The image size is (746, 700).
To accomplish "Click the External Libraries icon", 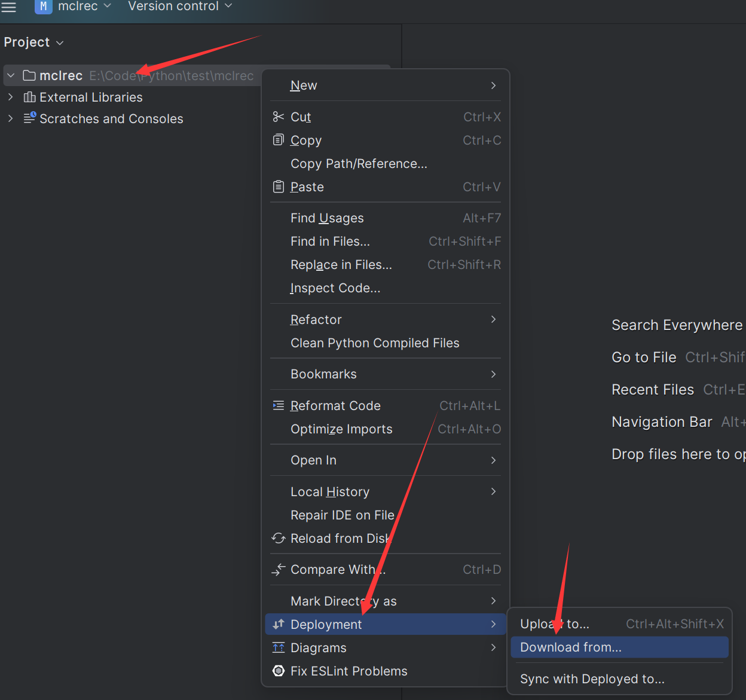I will tap(29, 97).
